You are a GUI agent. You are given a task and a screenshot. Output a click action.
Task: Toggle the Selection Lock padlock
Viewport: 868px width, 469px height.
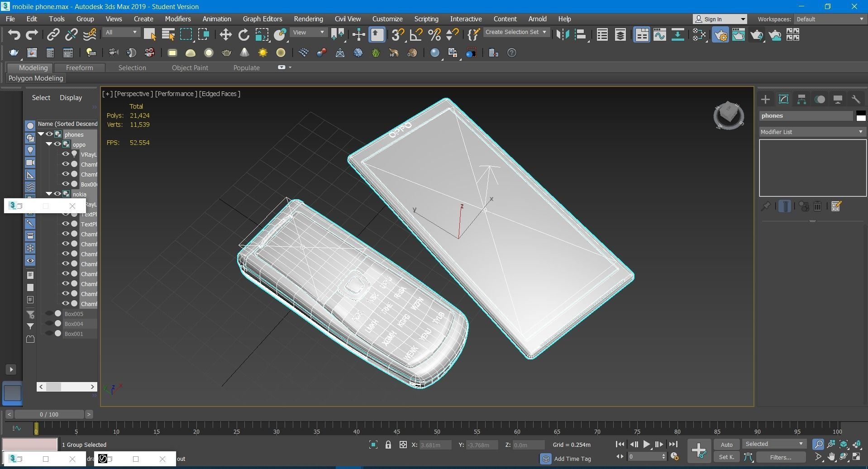pyautogui.click(x=388, y=445)
